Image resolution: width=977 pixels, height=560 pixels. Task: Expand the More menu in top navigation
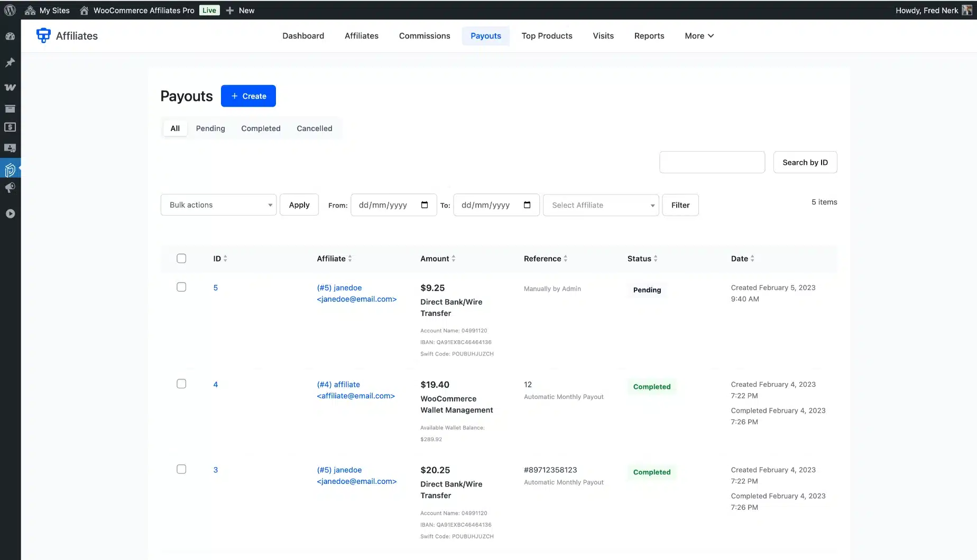(x=699, y=36)
